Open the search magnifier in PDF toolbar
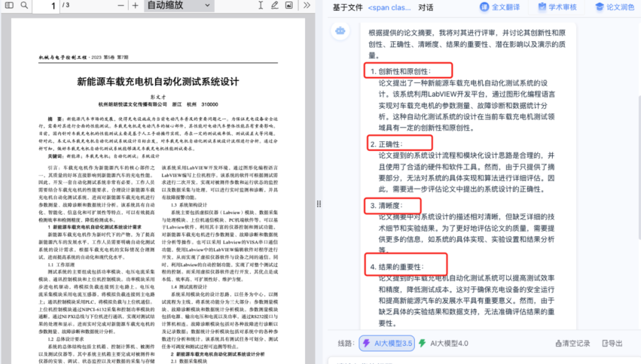 25,5
